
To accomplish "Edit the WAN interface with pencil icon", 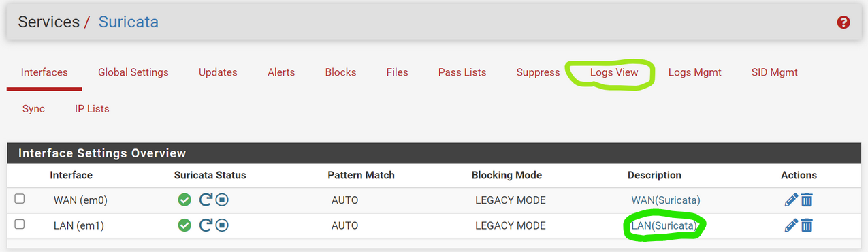I will coord(791,200).
